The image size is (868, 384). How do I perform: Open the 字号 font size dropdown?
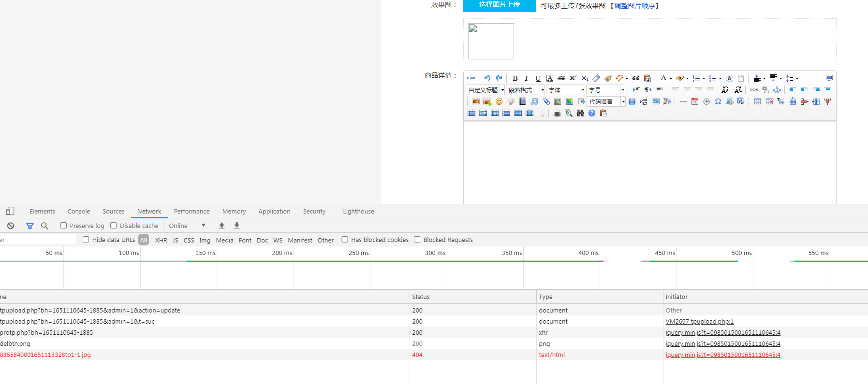[x=606, y=90]
